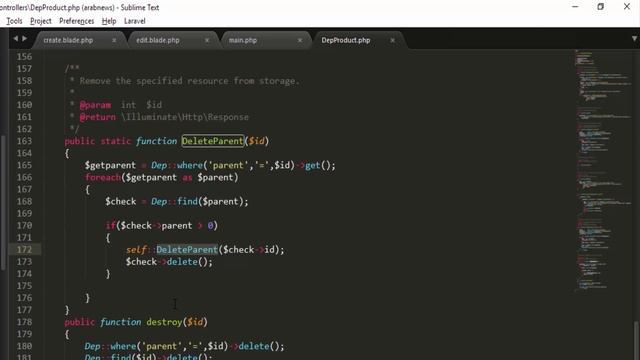This screenshot has height=360, width=640.
Task: Restore down the Sublime Text window
Action: click(x=600, y=7)
